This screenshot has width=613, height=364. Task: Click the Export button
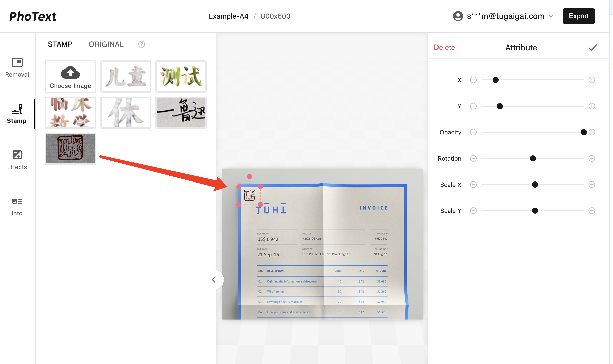(579, 16)
